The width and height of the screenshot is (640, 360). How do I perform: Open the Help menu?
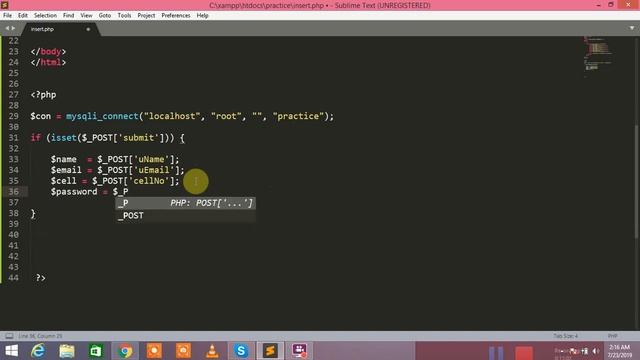coord(202,16)
